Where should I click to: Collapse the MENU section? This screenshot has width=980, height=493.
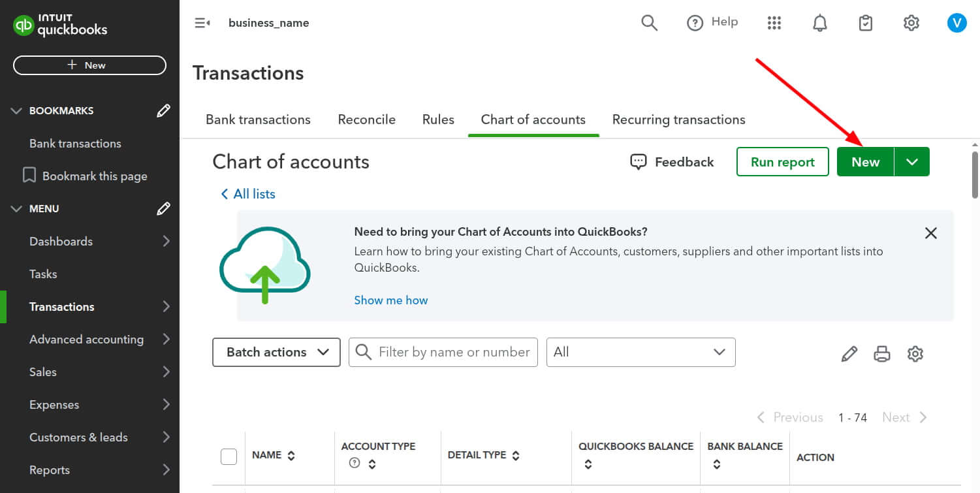click(17, 208)
